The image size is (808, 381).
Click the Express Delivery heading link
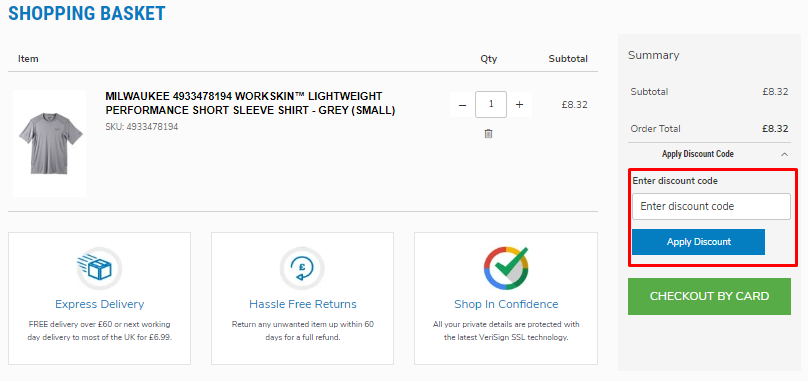[x=99, y=304]
